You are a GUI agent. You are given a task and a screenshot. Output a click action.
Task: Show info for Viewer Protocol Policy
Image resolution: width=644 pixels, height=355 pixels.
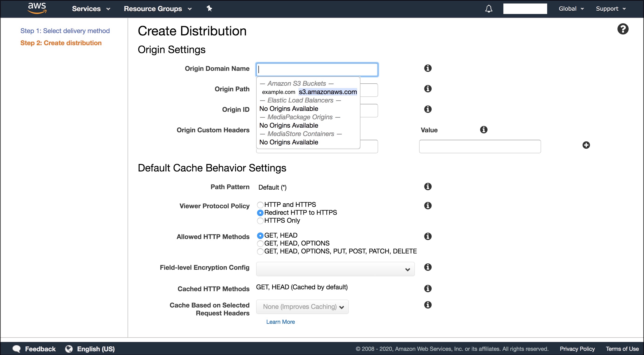pyautogui.click(x=428, y=206)
